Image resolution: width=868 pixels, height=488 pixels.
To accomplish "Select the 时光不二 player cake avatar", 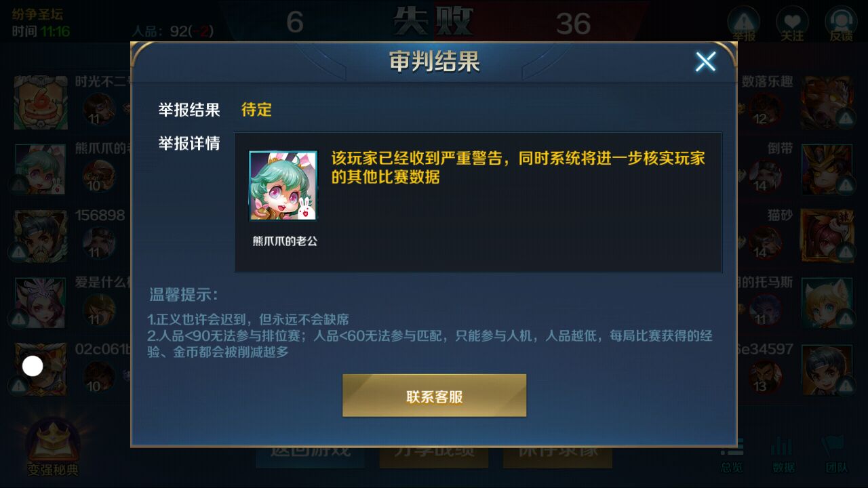I will point(41,103).
